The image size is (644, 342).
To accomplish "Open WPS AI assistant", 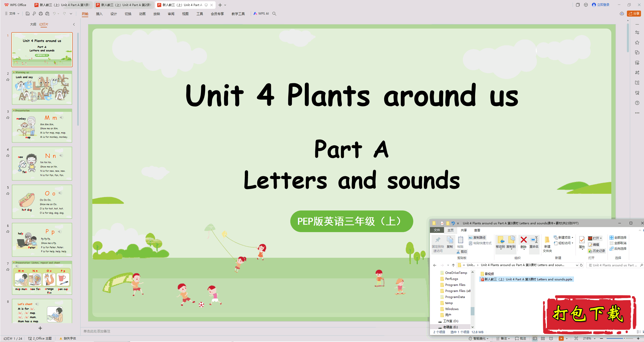I will (x=261, y=14).
